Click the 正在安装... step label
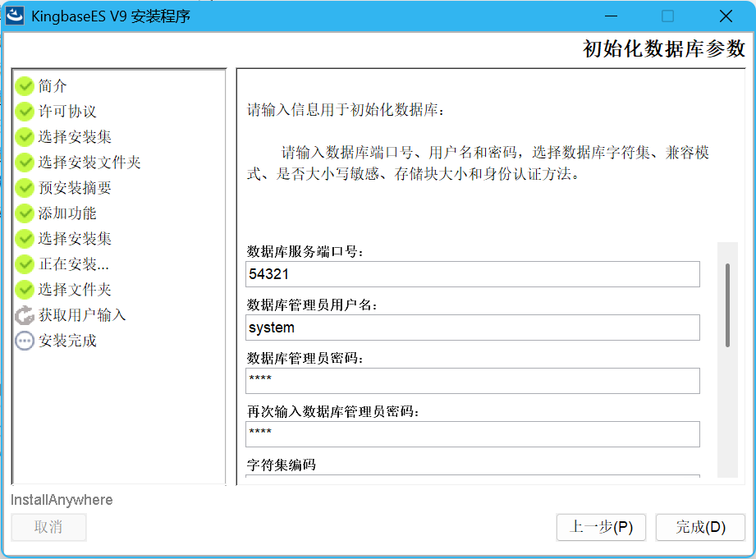This screenshot has width=756, height=559. [74, 264]
